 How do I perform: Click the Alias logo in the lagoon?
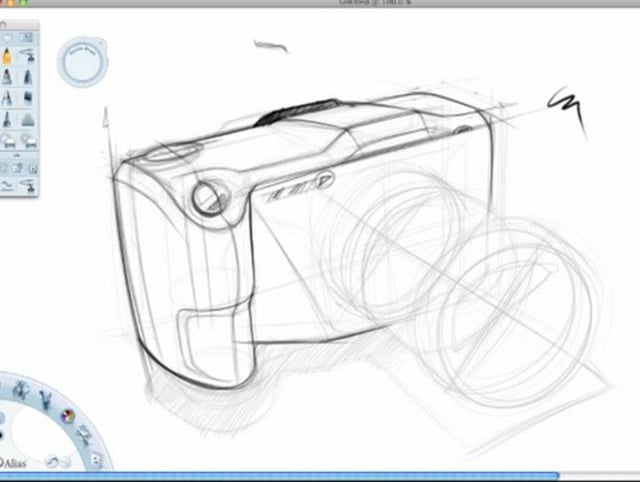pyautogui.click(x=13, y=463)
